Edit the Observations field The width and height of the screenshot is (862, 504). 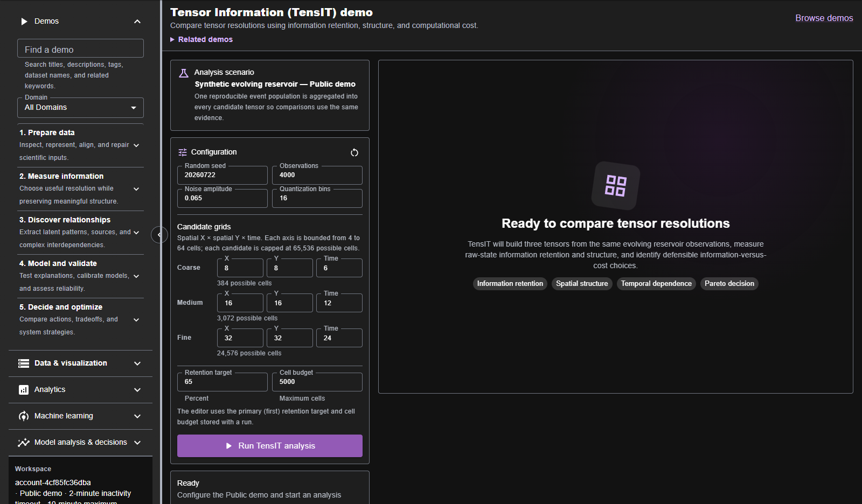coord(317,175)
